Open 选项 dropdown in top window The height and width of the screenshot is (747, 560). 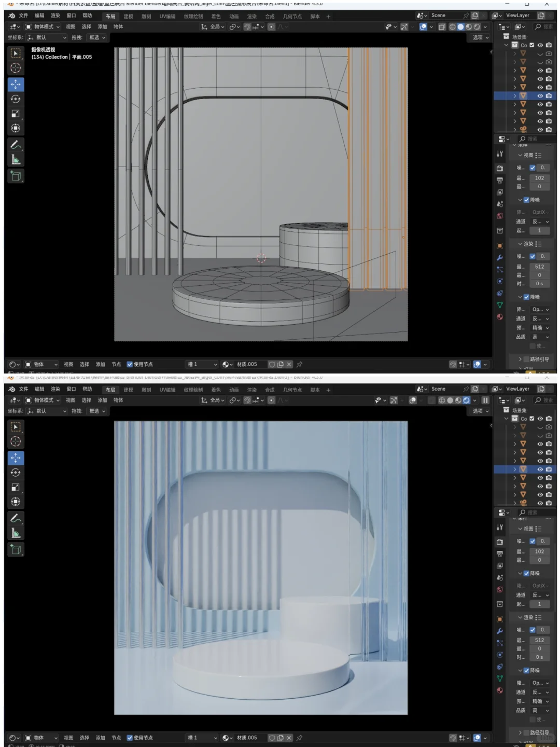pyautogui.click(x=481, y=37)
